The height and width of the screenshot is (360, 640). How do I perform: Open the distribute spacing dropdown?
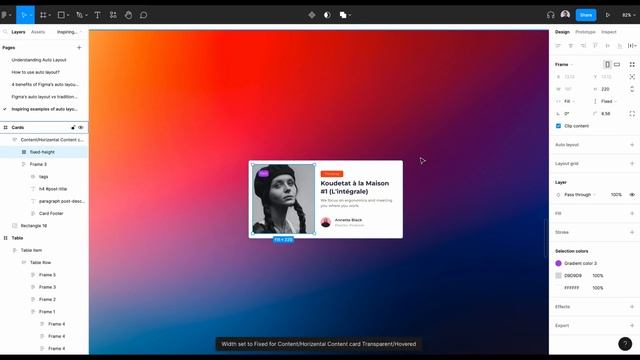click(632, 46)
